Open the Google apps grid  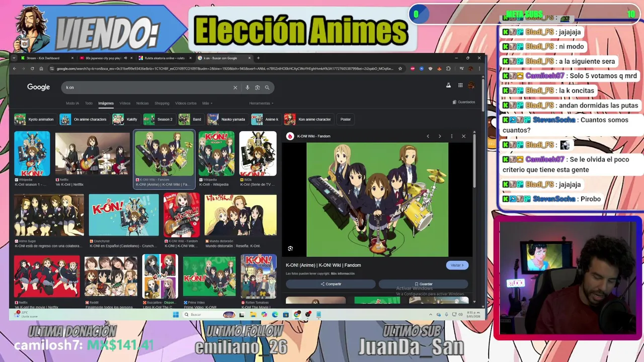click(460, 85)
